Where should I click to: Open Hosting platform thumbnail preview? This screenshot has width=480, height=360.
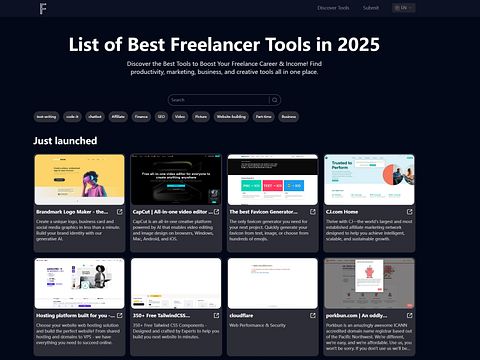click(79, 283)
